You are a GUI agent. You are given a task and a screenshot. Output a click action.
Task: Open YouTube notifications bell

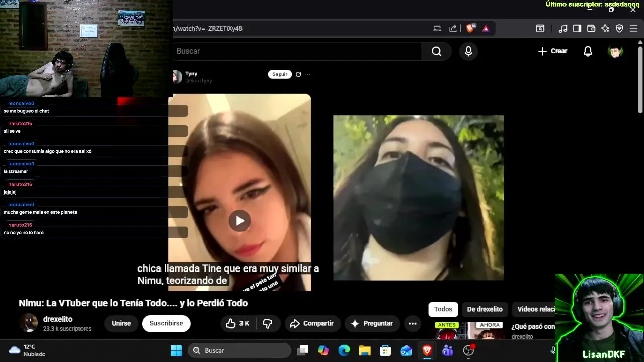[x=588, y=51]
